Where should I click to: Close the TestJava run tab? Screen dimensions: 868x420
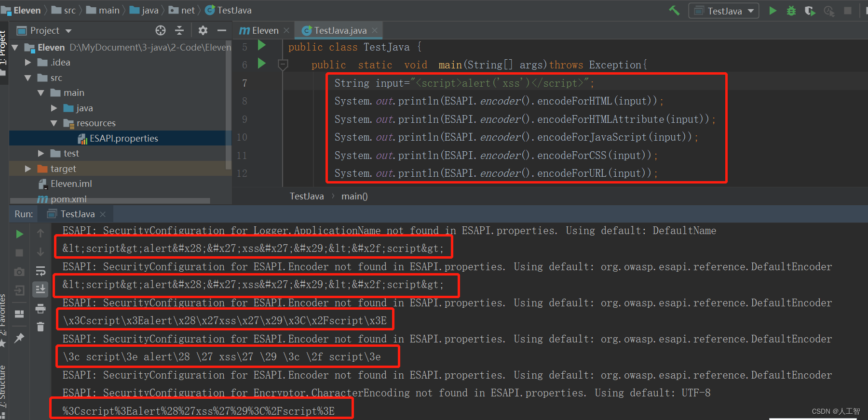pos(103,214)
